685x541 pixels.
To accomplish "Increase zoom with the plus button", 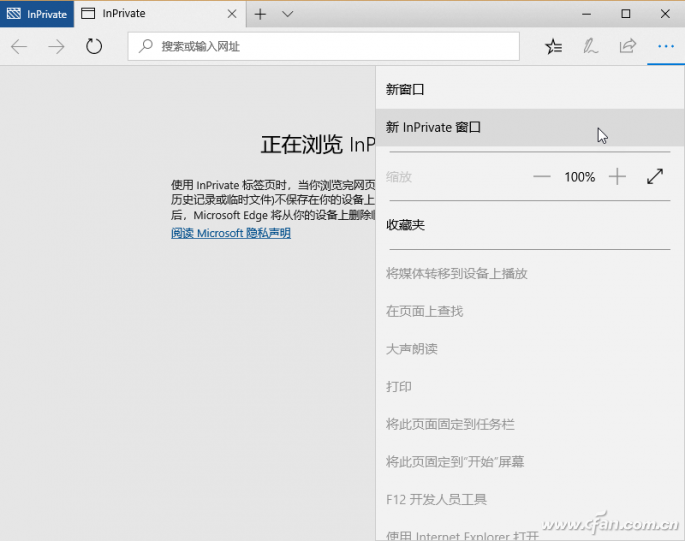I will point(617,177).
